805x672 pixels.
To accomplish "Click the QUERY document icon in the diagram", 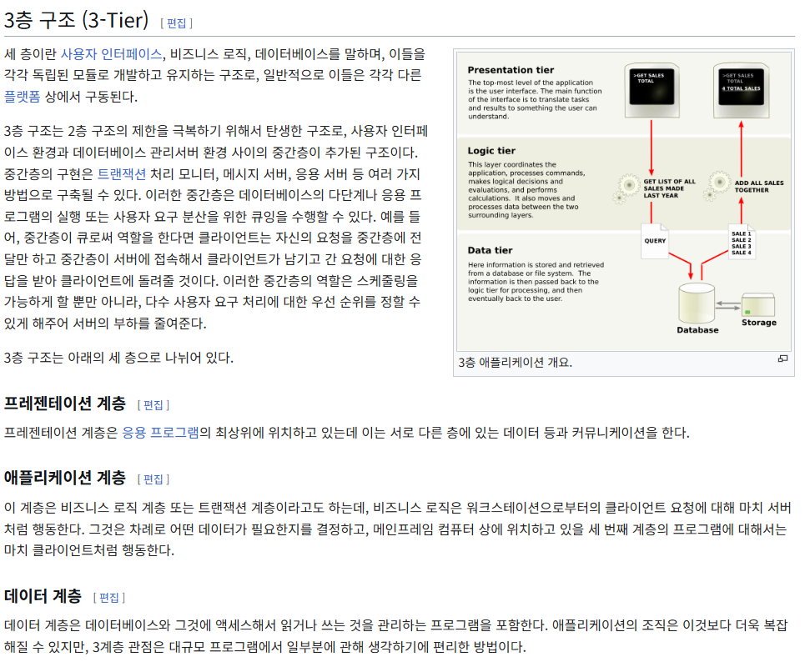I will 654,239.
